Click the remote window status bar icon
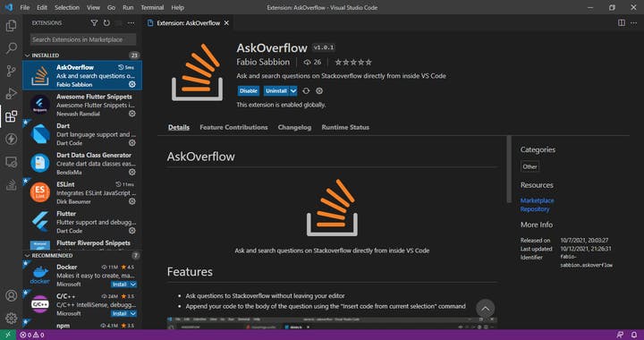 8,335
